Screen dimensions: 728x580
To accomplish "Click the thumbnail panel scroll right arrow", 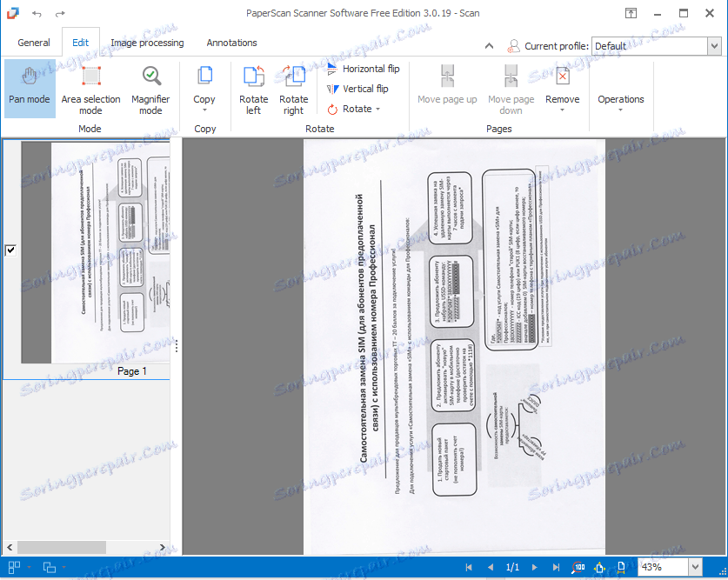I will (x=162, y=548).
